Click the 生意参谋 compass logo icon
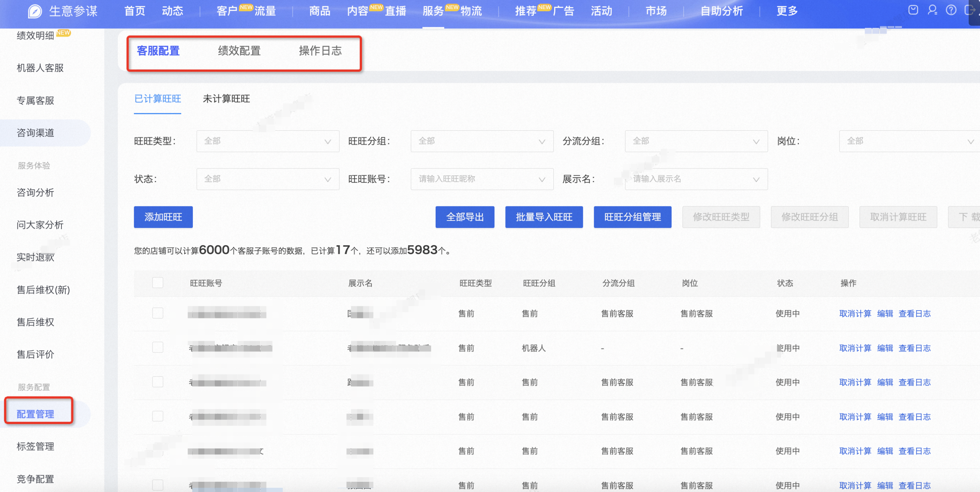The width and height of the screenshot is (980, 492). pos(35,11)
